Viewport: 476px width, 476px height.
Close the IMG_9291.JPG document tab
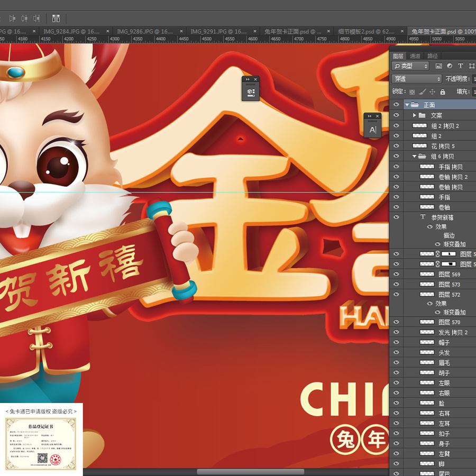point(255,31)
